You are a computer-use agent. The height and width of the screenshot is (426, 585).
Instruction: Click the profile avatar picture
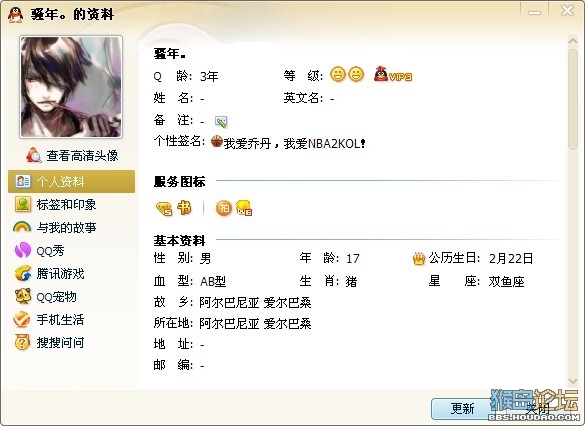coord(71,87)
